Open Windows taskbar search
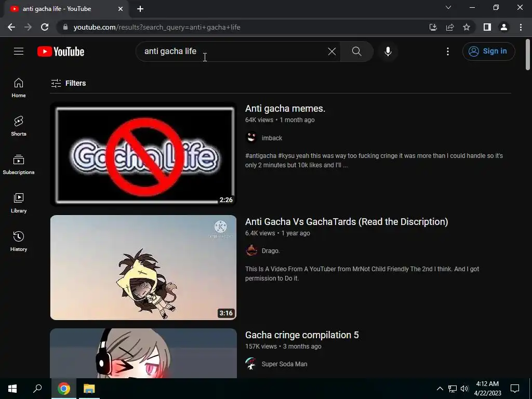 (x=37, y=389)
